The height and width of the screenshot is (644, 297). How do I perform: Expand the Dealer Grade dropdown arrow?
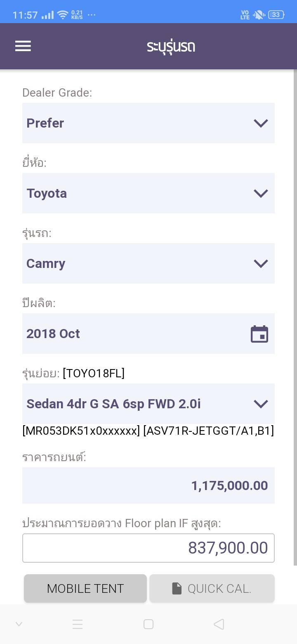(x=261, y=123)
